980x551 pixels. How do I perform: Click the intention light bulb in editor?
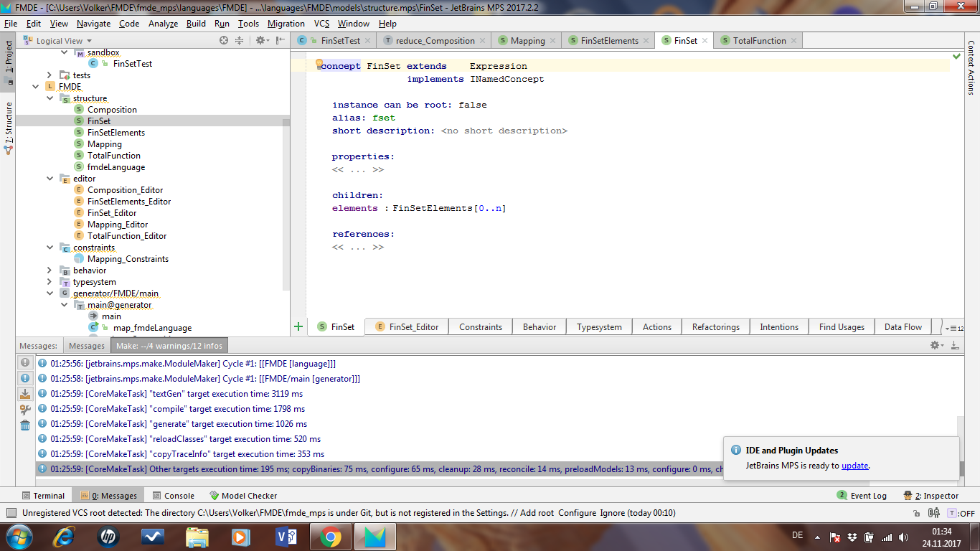click(x=319, y=65)
